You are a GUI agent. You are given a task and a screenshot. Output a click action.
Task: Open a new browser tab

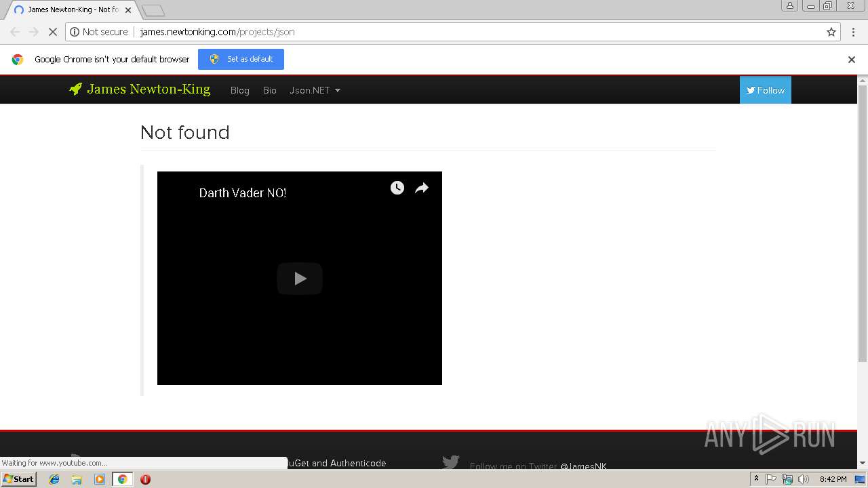[x=154, y=10]
